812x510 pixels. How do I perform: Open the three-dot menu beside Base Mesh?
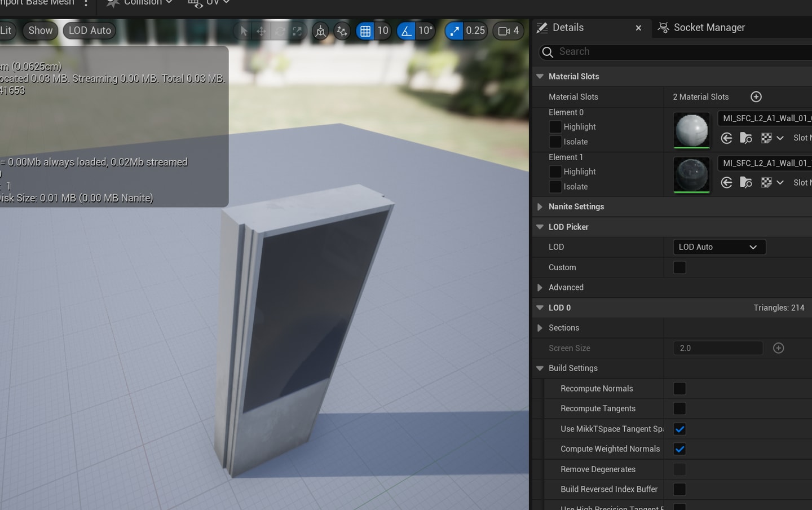(x=86, y=3)
